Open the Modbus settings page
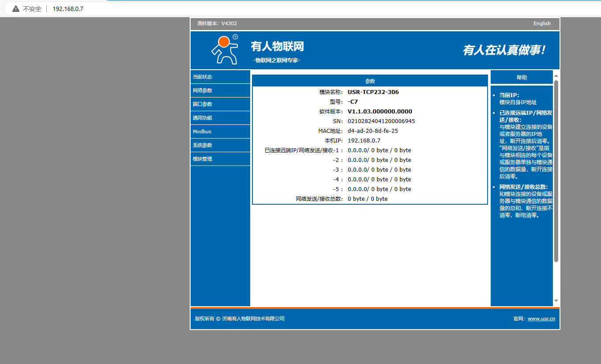 click(220, 131)
